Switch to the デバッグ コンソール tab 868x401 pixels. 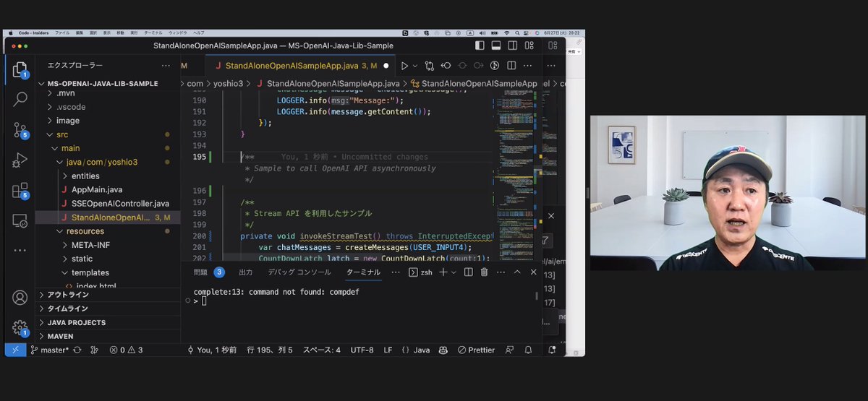click(299, 272)
